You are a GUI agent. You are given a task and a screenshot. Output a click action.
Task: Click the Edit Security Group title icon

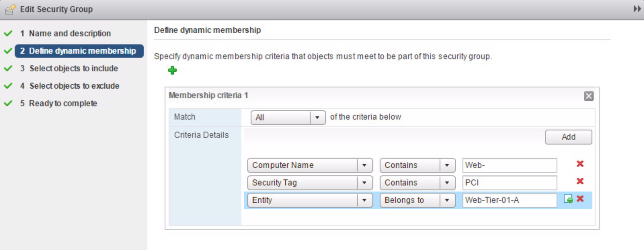(10, 9)
